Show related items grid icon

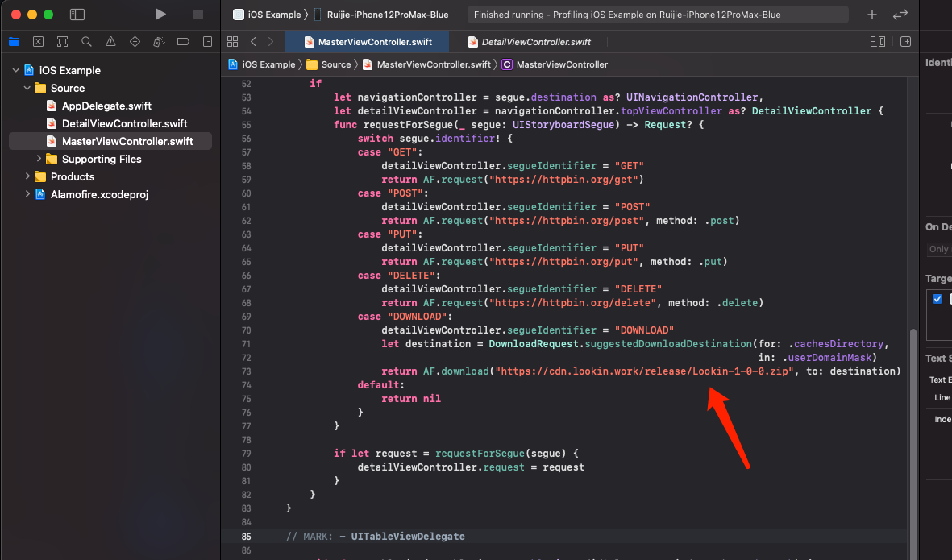(x=232, y=41)
